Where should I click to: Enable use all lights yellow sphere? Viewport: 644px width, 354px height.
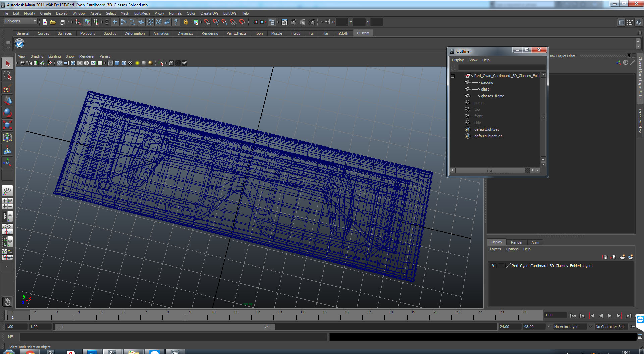(x=137, y=63)
